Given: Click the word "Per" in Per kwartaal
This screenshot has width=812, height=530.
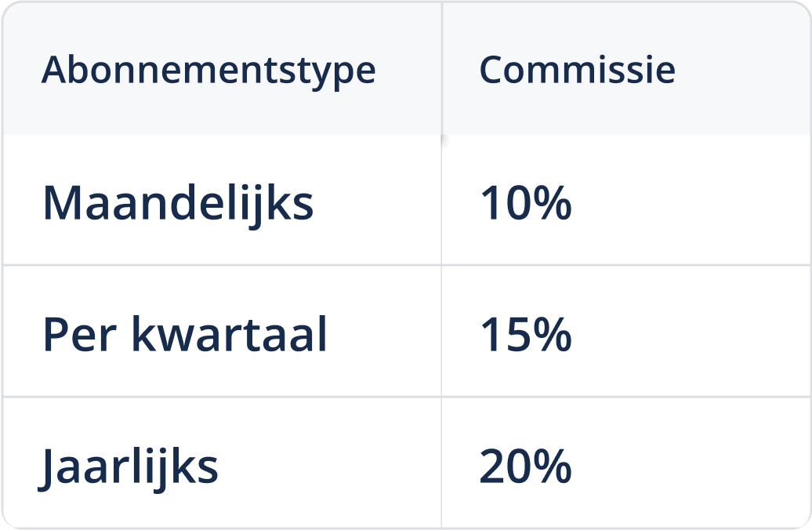Looking at the screenshot, I should 75,335.
